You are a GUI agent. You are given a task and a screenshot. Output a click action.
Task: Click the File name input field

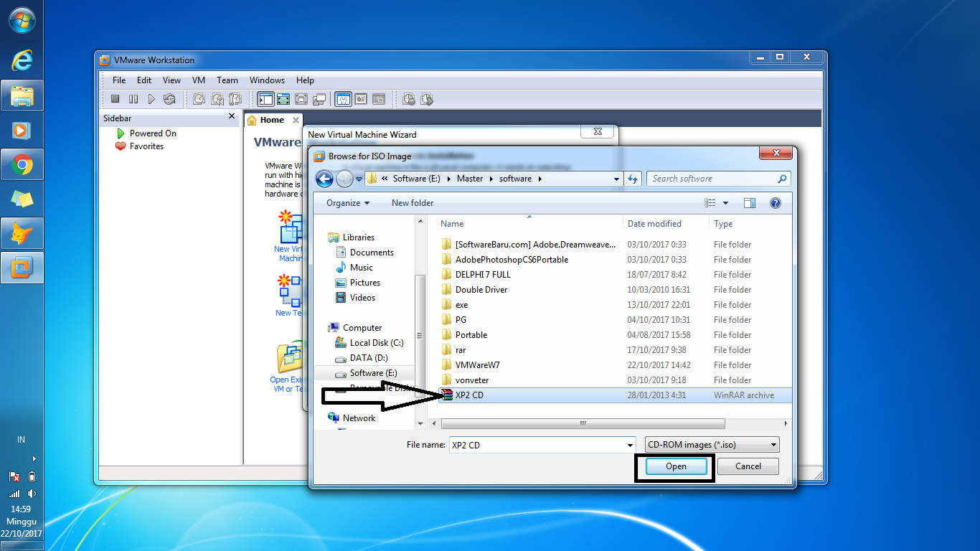(x=537, y=445)
